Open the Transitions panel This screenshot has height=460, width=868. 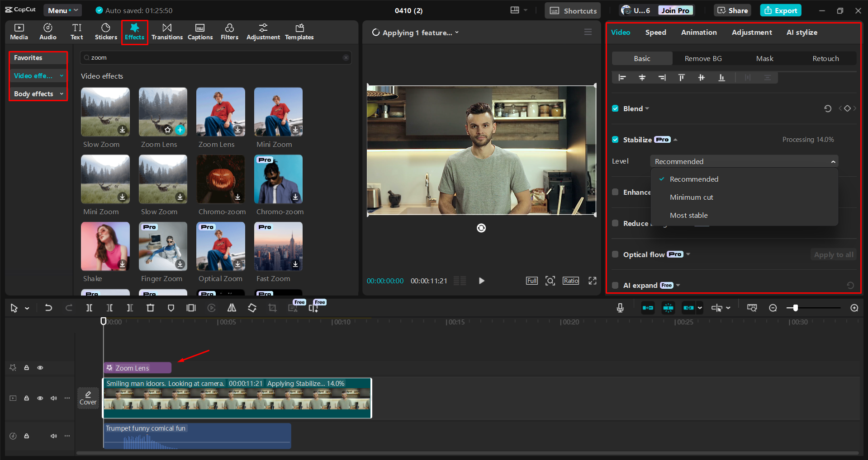167,32
